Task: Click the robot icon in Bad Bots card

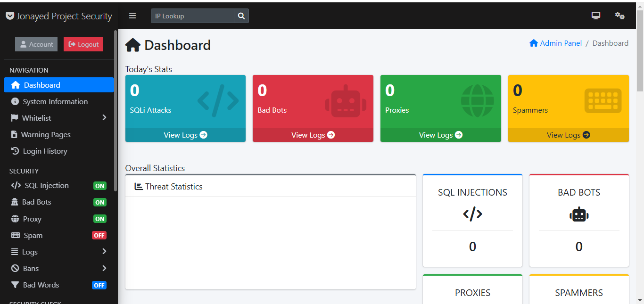Action: (345, 101)
